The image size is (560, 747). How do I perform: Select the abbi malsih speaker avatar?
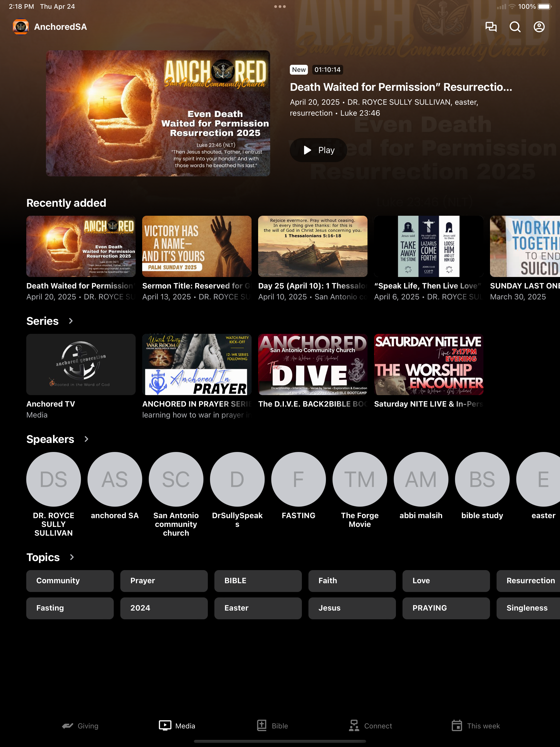coord(421,479)
